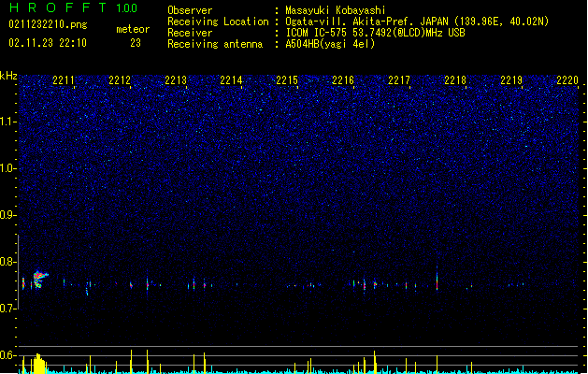Click the meteor label
588x374 pixels.
click(x=133, y=29)
